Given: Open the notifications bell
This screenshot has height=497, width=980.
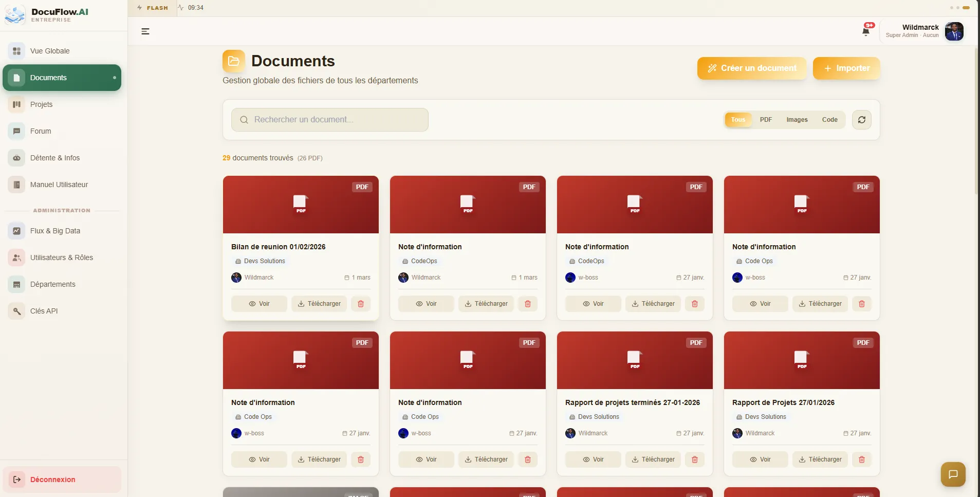Looking at the screenshot, I should click(866, 31).
